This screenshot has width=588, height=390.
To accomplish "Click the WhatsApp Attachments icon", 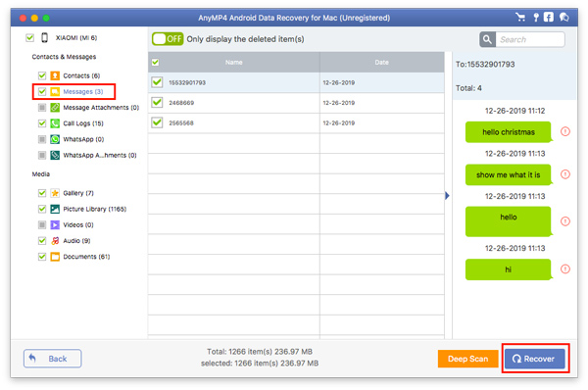I will [55, 155].
